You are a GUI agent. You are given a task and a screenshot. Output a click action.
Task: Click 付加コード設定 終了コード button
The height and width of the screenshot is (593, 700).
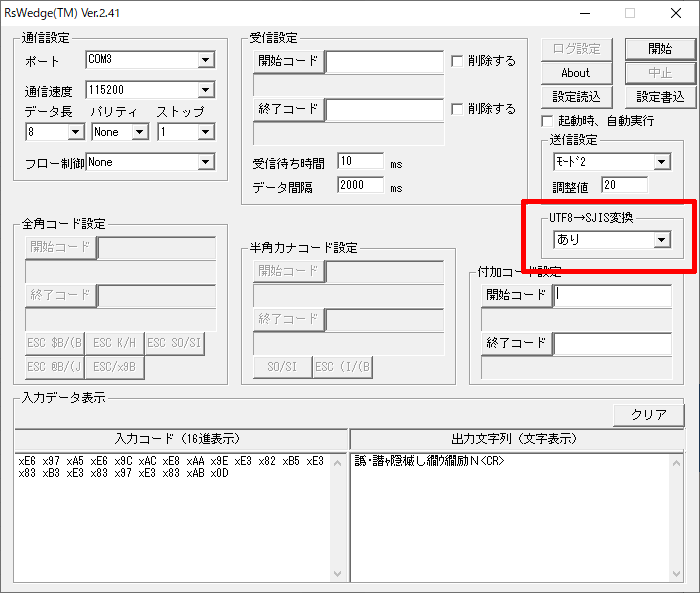[x=517, y=343]
